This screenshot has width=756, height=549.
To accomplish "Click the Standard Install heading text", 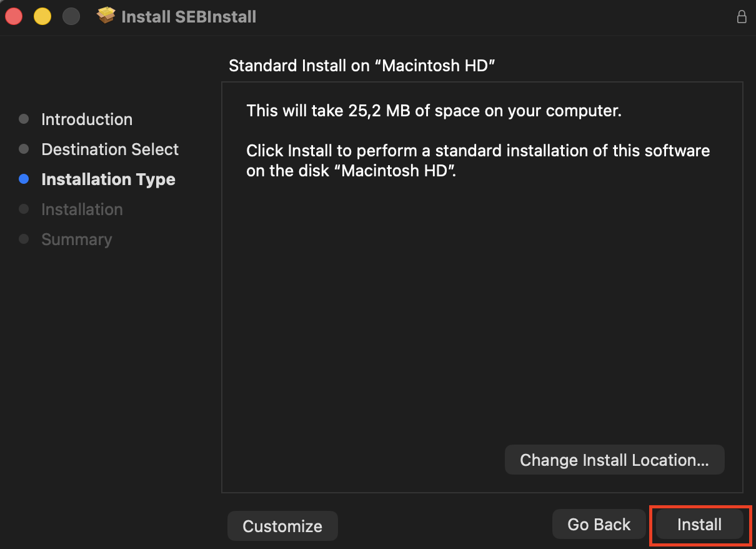I will click(x=362, y=66).
